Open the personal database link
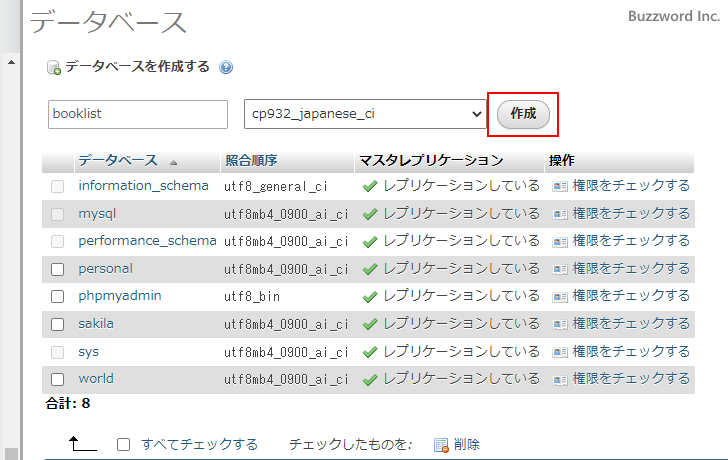Screen dimensions: 728x460 point(105,269)
